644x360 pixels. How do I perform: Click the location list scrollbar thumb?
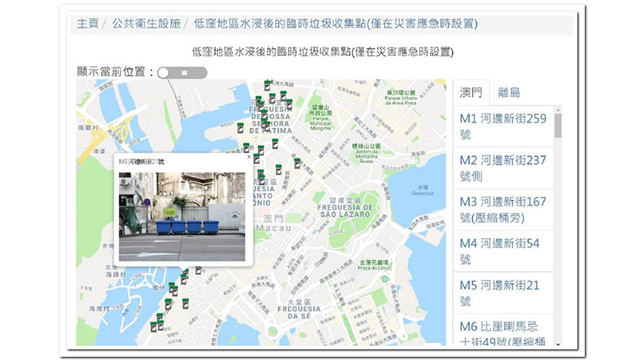tap(558, 124)
